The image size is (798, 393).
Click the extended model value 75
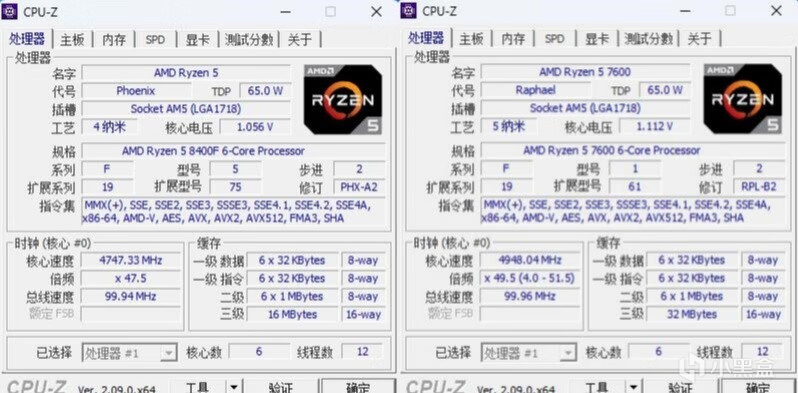pyautogui.click(x=235, y=187)
